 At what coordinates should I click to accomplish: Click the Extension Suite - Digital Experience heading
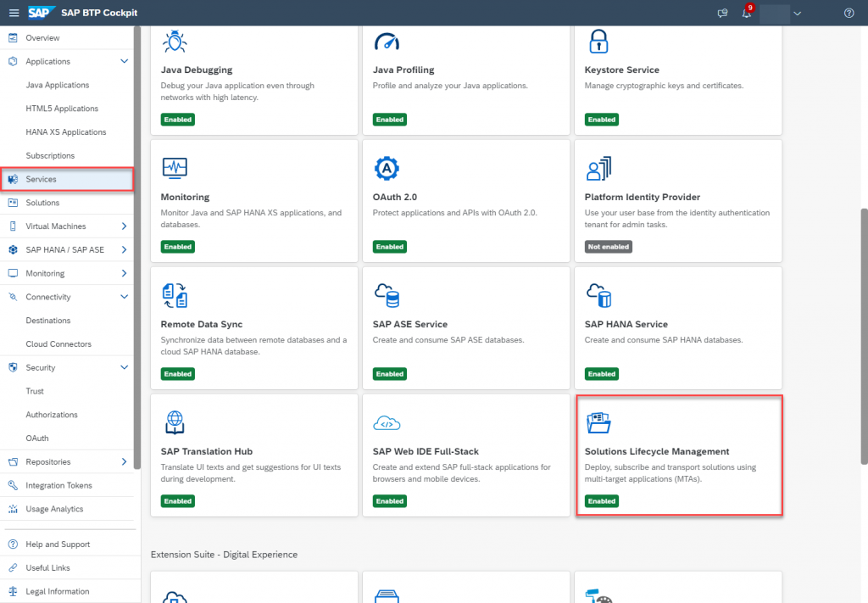click(x=224, y=555)
